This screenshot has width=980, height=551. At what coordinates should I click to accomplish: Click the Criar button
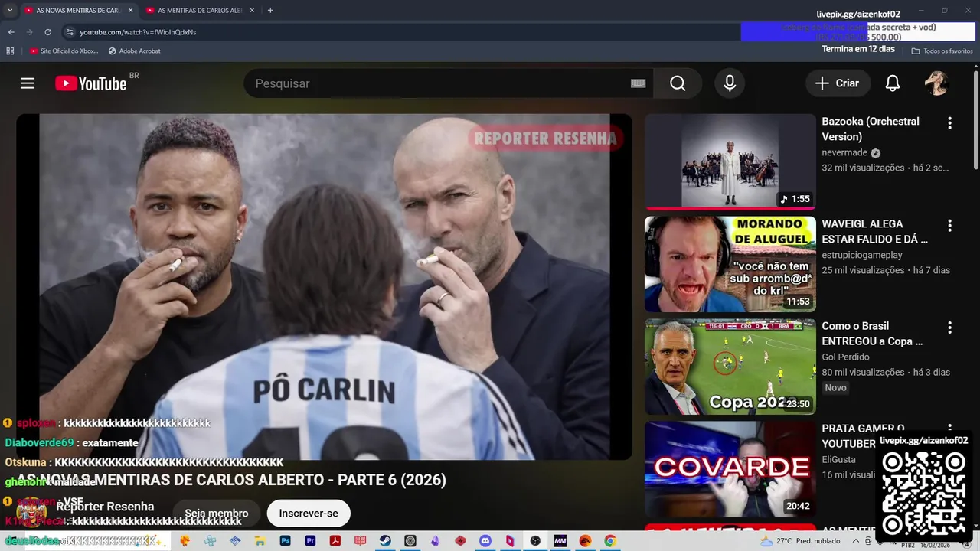pyautogui.click(x=838, y=83)
